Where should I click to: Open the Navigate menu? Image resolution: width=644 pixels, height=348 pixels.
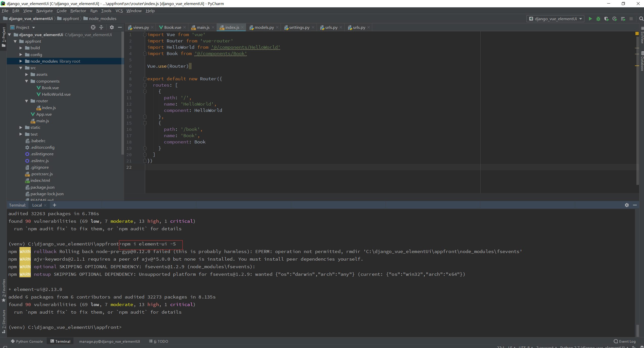[x=44, y=11]
